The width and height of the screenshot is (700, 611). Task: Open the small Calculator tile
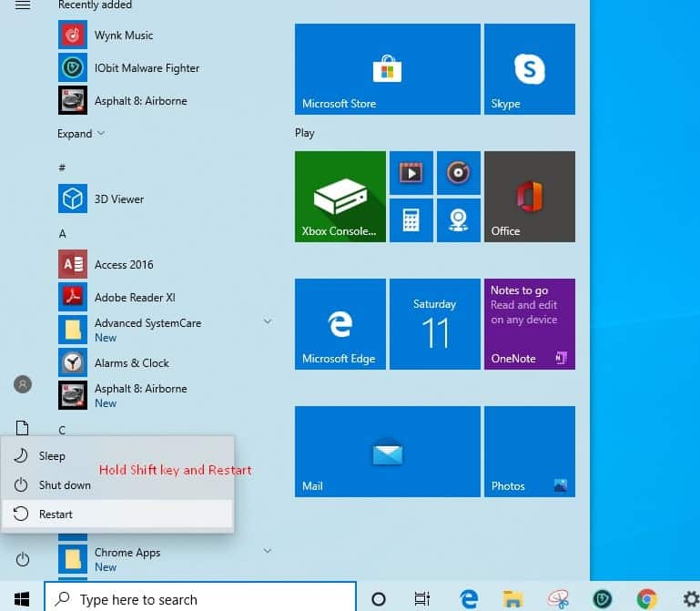[411, 220]
